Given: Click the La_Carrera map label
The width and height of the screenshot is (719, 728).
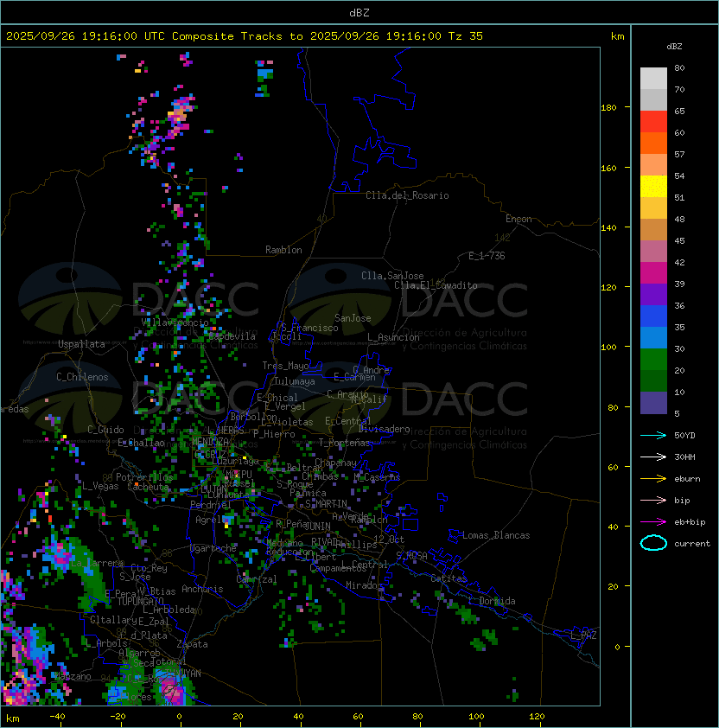Looking at the screenshot, I should (97, 563).
